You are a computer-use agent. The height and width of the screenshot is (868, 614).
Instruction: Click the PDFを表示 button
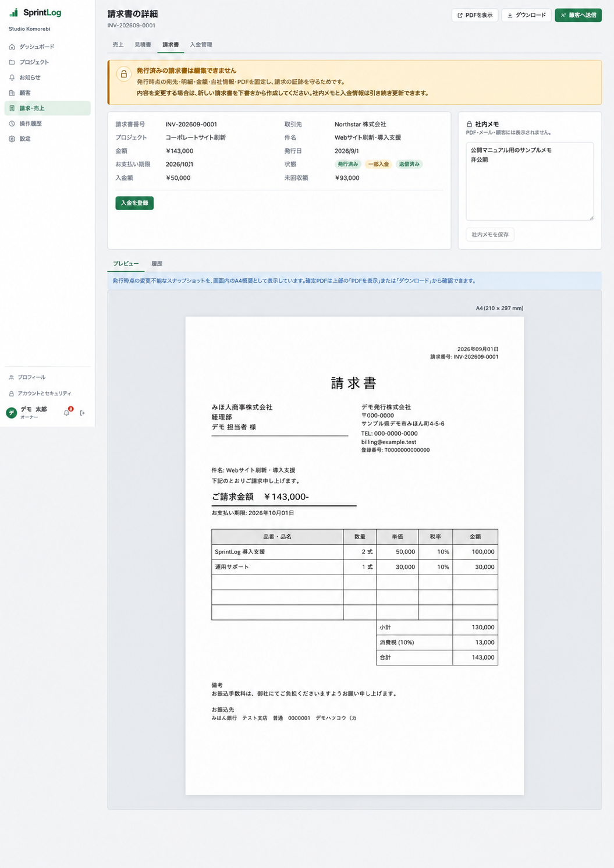[475, 15]
